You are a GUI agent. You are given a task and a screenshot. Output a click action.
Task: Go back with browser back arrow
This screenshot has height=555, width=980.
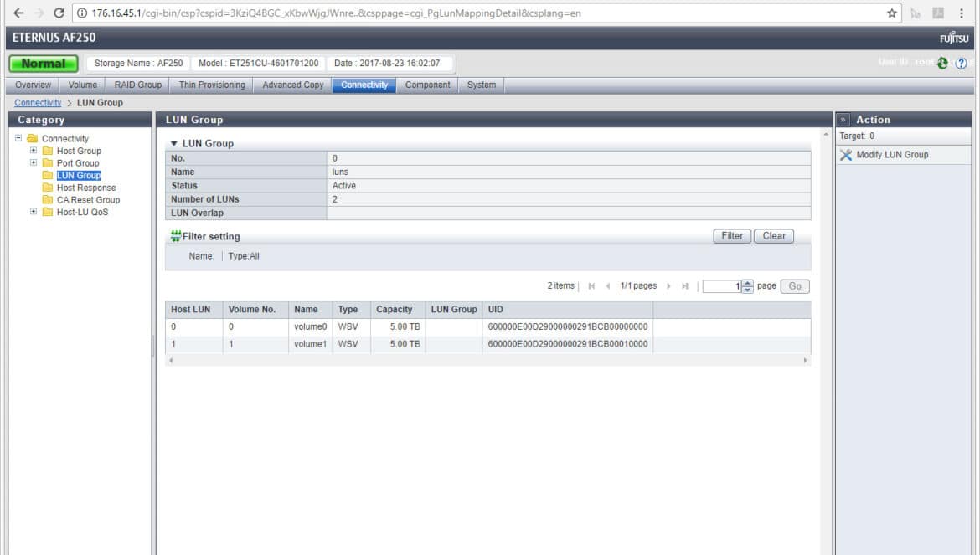coord(18,13)
